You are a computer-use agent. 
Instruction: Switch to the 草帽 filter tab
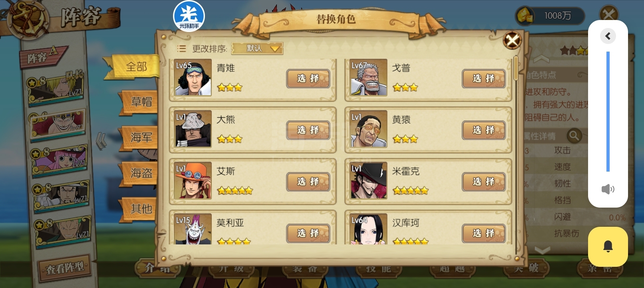140,102
